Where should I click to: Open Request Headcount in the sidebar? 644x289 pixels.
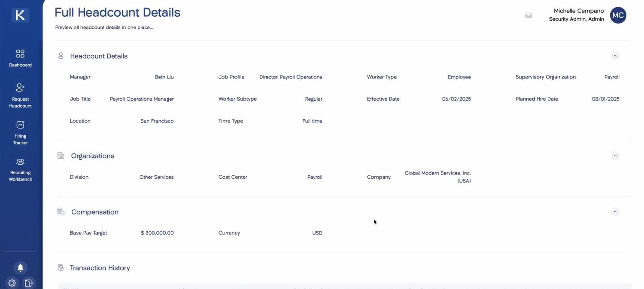point(20,96)
